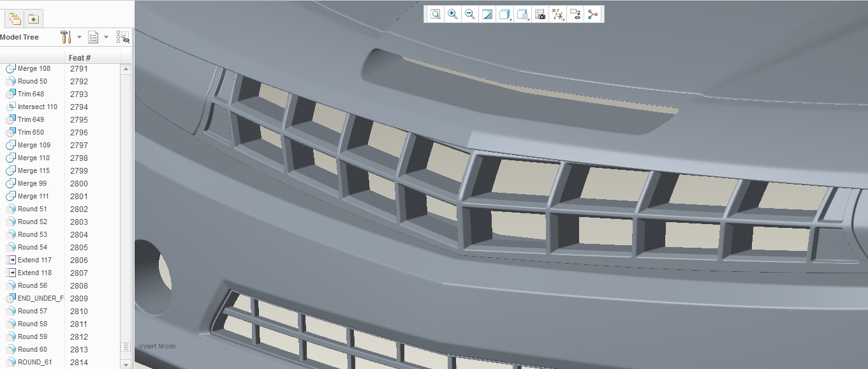The width and height of the screenshot is (868, 369).
Task: Click feature number 2794
Action: [79, 107]
